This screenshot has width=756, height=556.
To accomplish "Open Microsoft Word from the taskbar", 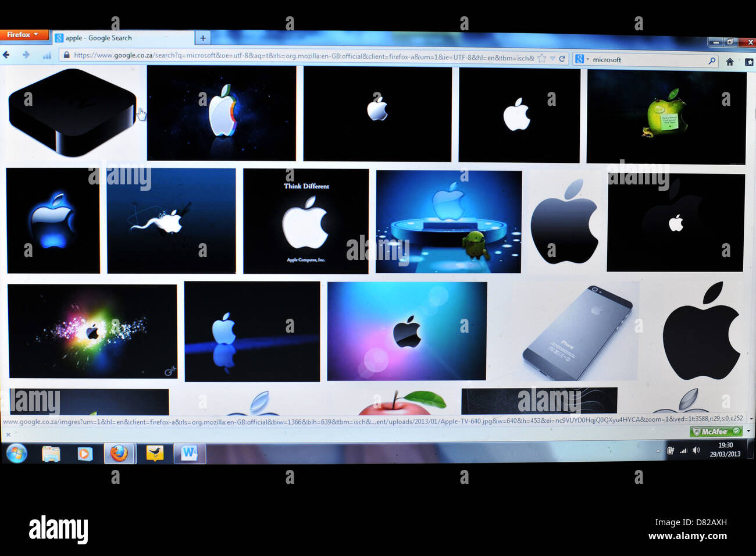I will click(190, 453).
